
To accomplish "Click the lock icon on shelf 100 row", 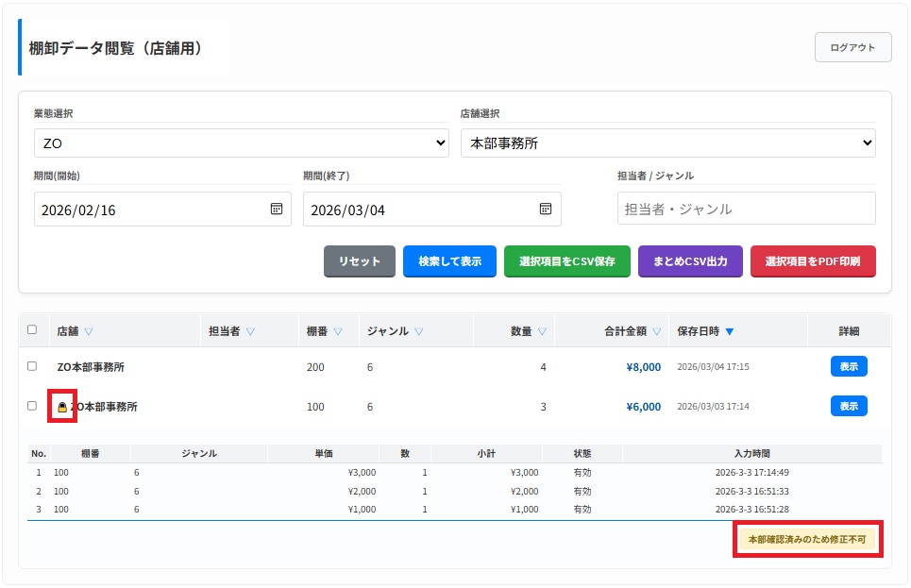I will 63,407.
